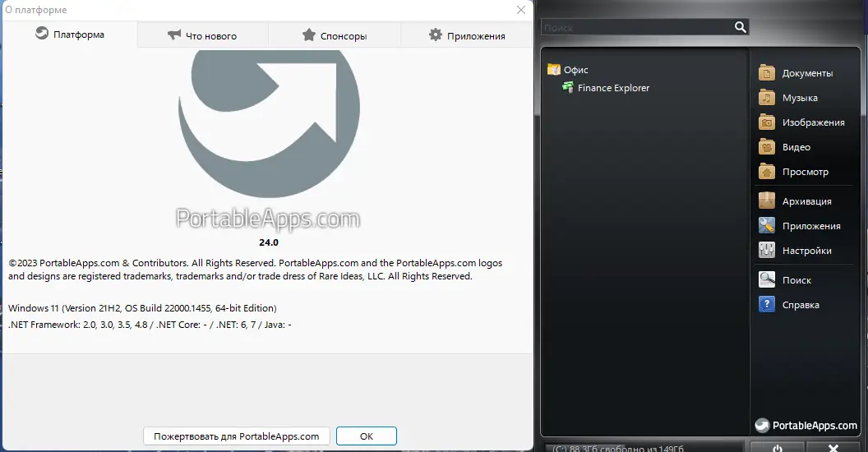The height and width of the screenshot is (452, 868).
Task: Click the PortableApps.com logo link in menu
Action: [806, 426]
